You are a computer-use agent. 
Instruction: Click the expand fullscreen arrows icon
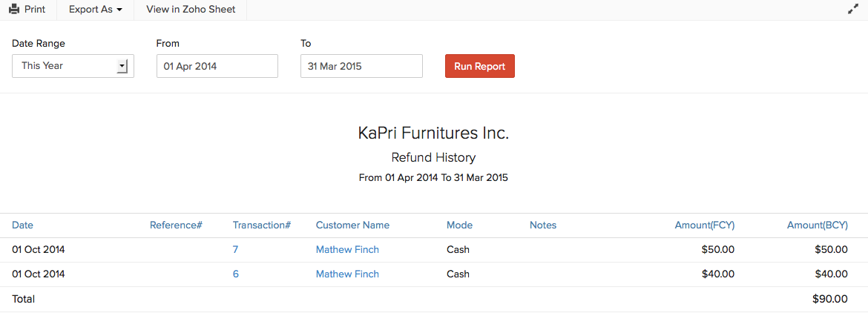(x=852, y=10)
